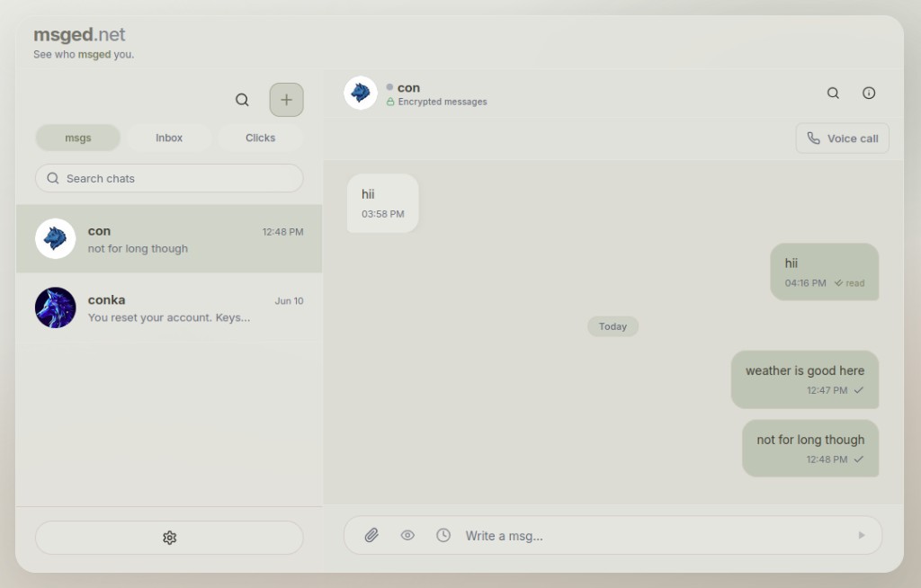Click the checkmark on 12:48 PM message
Viewport: 921px width, 588px height.
[859, 459]
